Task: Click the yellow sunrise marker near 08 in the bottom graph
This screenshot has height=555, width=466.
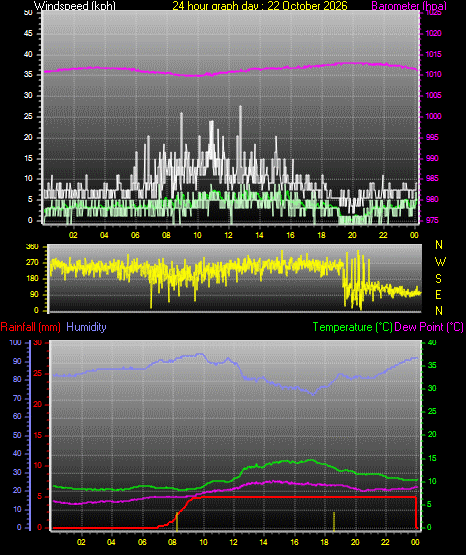Action: coord(177,521)
